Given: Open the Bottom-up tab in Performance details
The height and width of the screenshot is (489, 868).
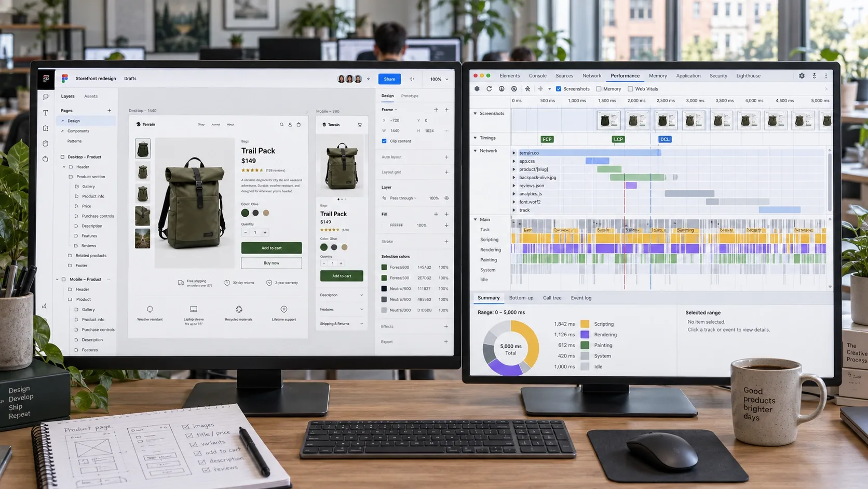Looking at the screenshot, I should (521, 298).
